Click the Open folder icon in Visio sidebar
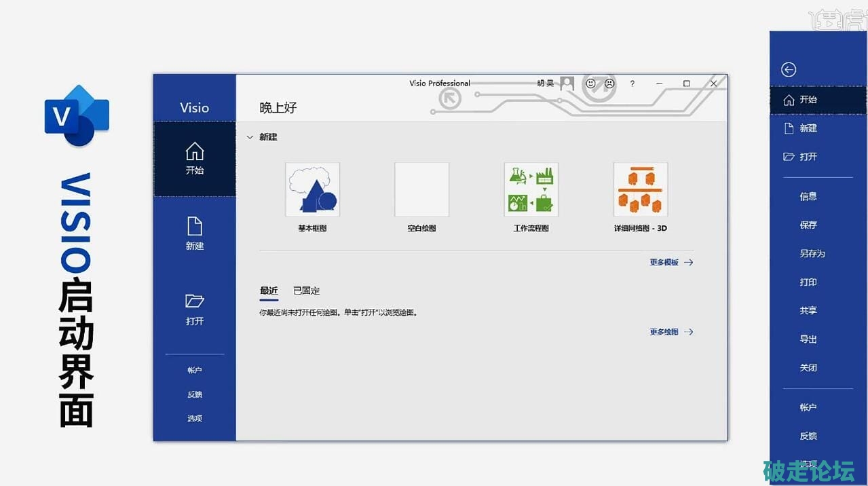The height and width of the screenshot is (486, 868). coord(195,301)
